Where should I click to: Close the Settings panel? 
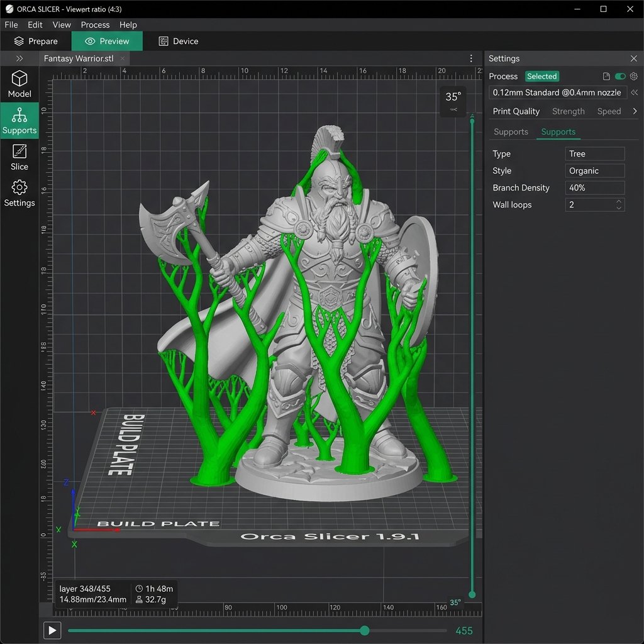[x=633, y=58]
